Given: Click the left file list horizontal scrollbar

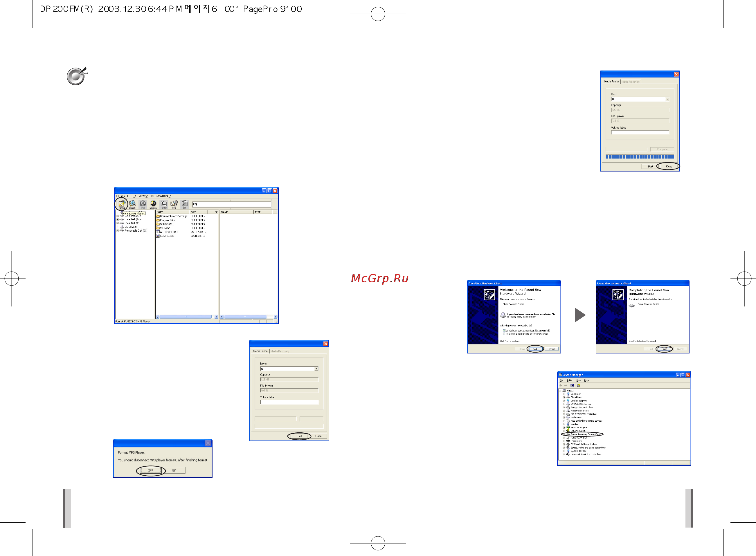Looking at the screenshot, I should [187, 317].
